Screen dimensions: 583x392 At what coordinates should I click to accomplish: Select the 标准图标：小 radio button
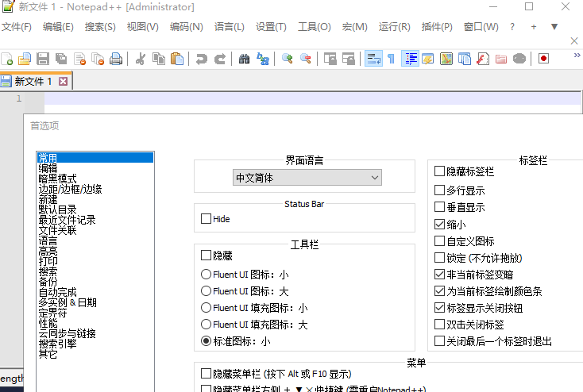(x=206, y=341)
